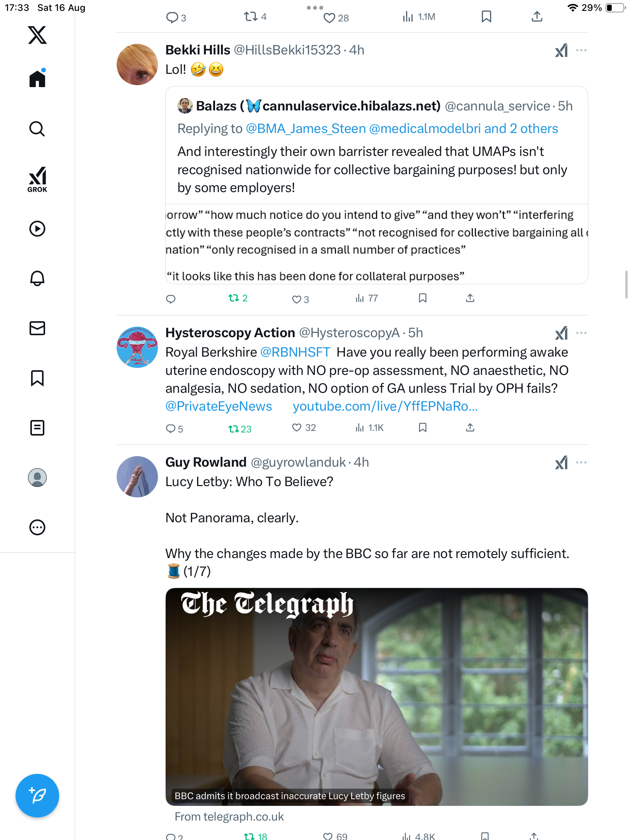Go to Home feed icon
Viewport: 630px width, 840px height.
pos(37,79)
